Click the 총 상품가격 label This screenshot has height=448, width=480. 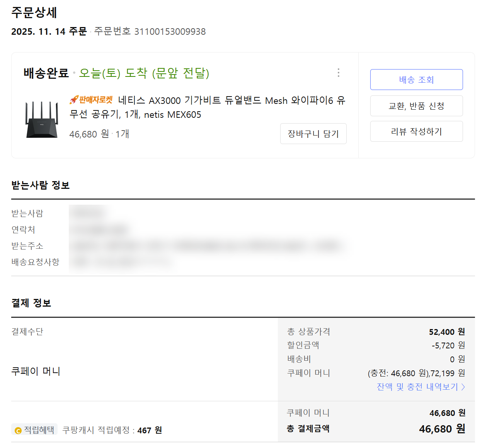tap(308, 332)
